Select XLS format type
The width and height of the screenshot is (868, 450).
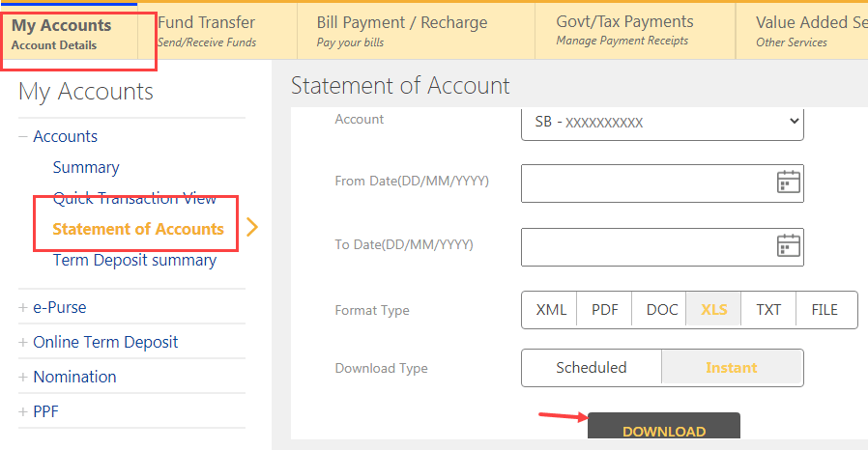[x=713, y=310]
